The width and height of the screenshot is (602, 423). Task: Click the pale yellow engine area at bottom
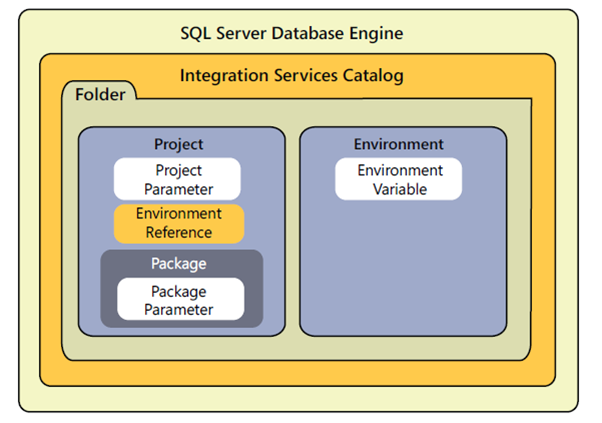[x=300, y=398]
